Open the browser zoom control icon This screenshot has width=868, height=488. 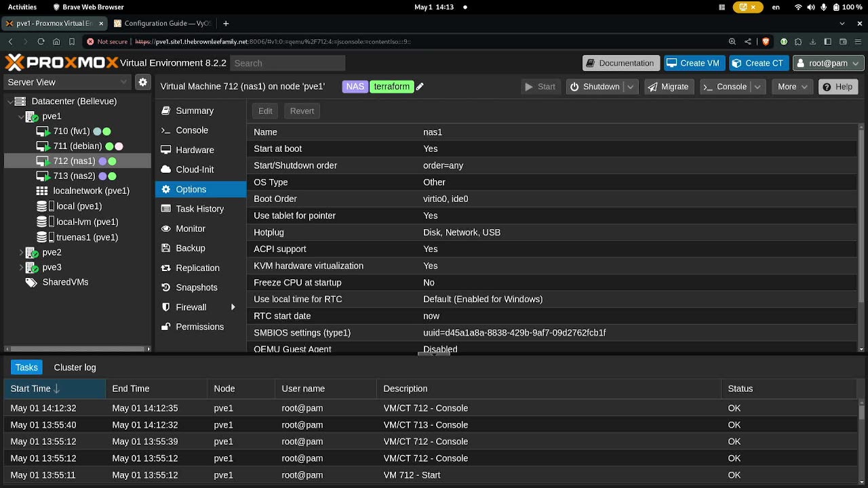click(x=732, y=41)
